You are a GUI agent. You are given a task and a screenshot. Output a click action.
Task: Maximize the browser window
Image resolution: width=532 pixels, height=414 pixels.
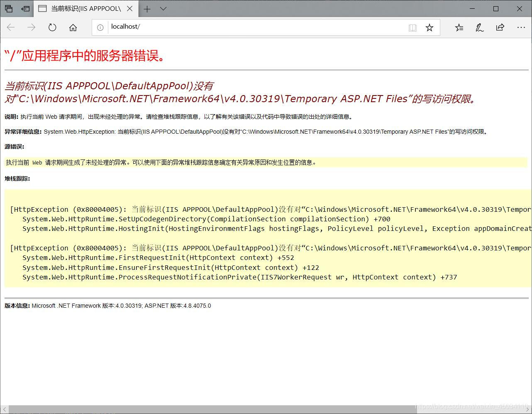[496, 8]
